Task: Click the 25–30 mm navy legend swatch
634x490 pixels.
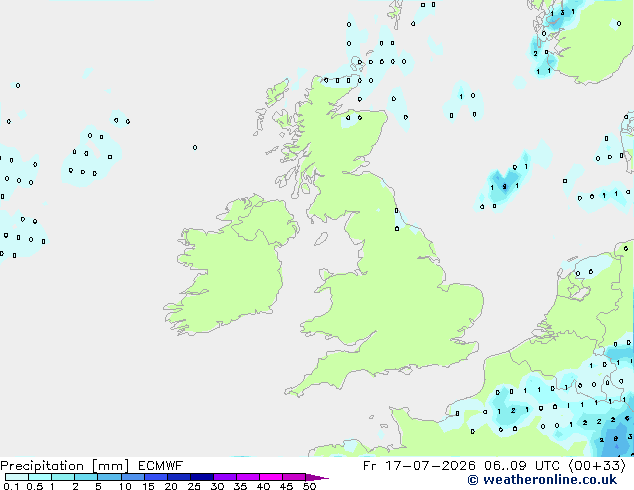Action: coord(201,477)
